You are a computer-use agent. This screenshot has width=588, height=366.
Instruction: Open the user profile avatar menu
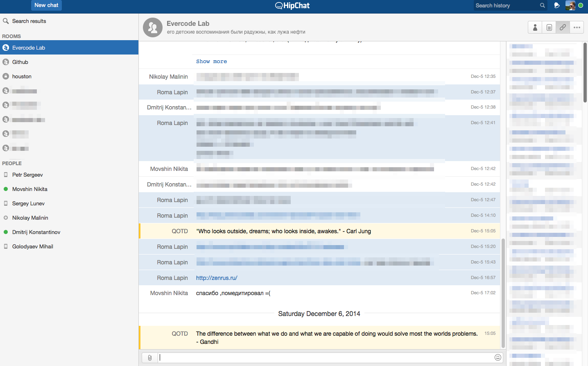570,5
